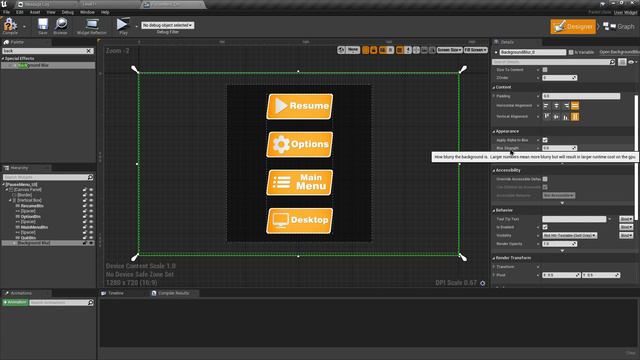Clear the Palette search text
Image resolution: width=640 pixels, height=360 pixels.
click(89, 51)
